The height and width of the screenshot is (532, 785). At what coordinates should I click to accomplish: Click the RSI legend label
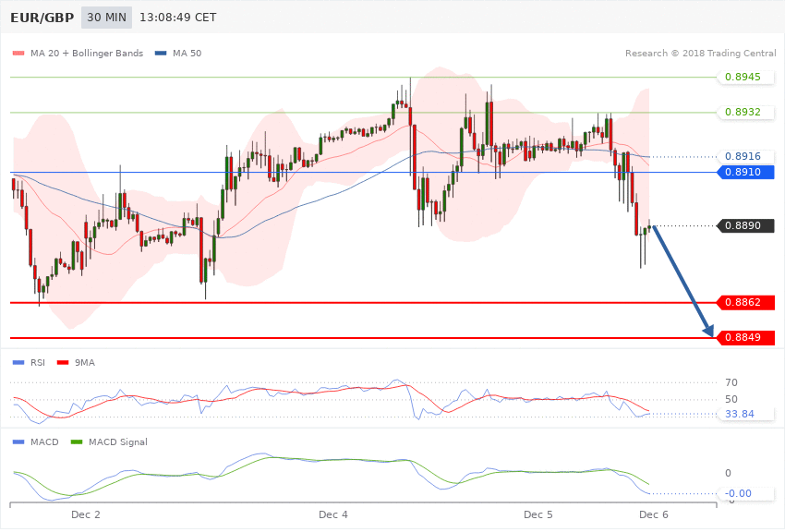pyautogui.click(x=38, y=362)
